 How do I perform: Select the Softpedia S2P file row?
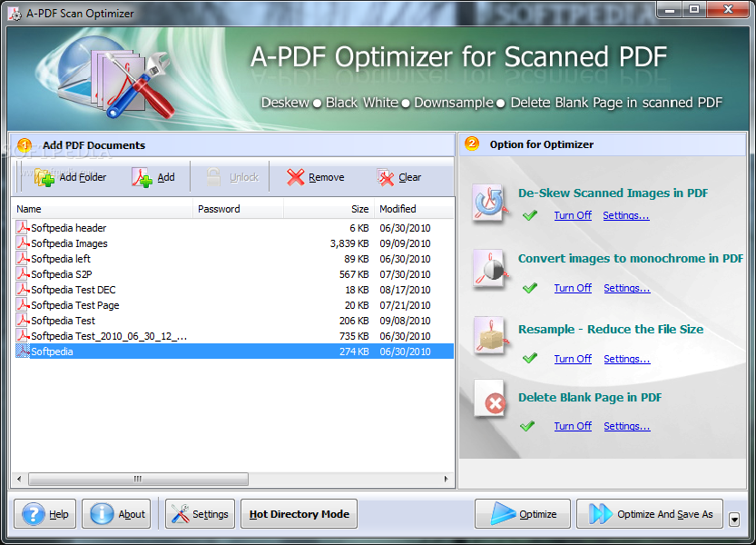click(x=233, y=274)
